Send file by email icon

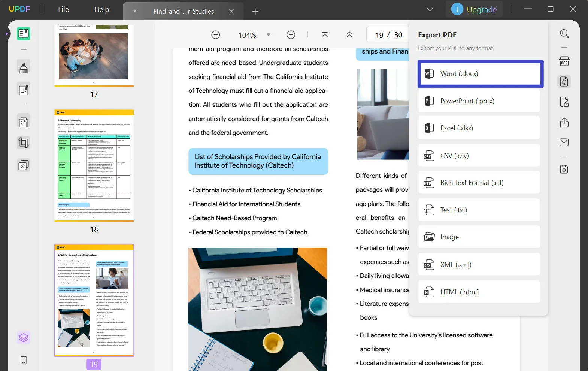tap(564, 142)
